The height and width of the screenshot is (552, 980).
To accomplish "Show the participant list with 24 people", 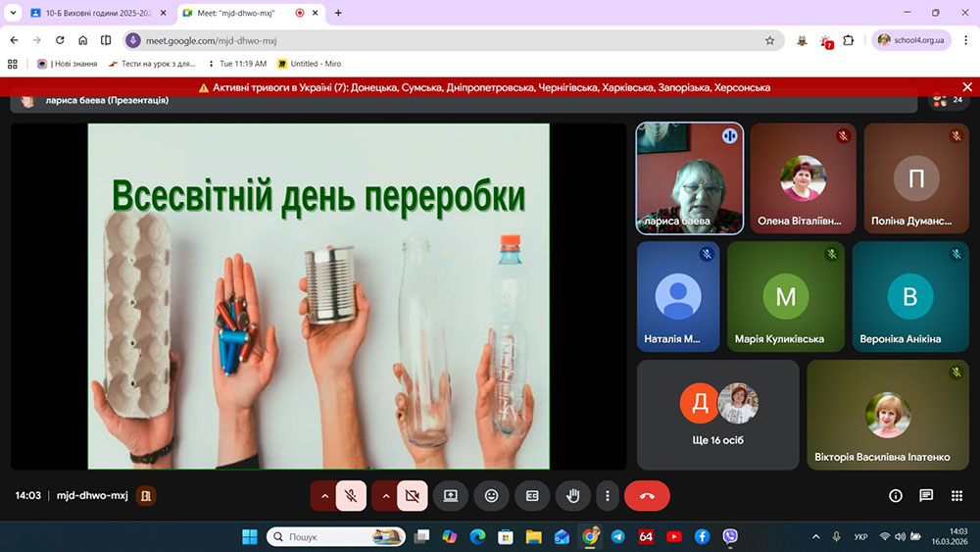I will (x=949, y=100).
